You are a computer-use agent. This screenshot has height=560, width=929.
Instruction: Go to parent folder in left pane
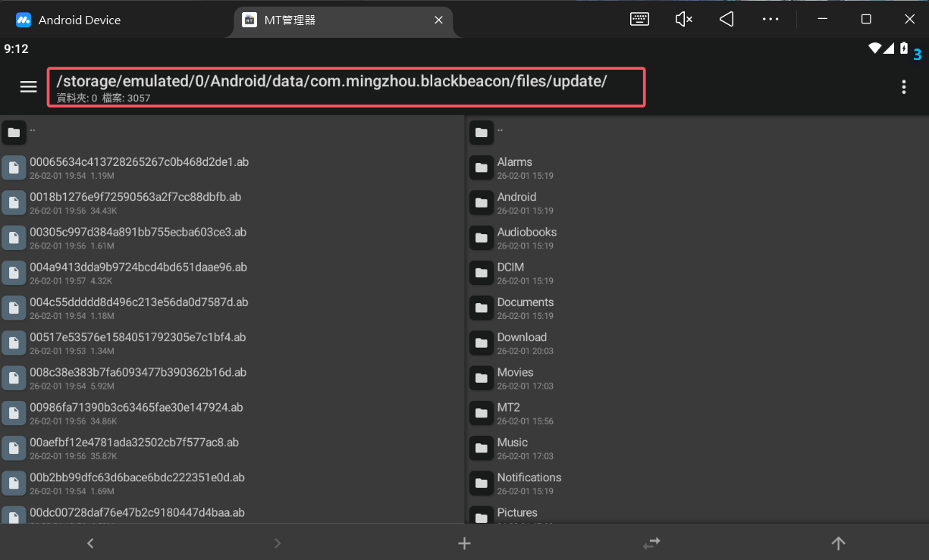pyautogui.click(x=231, y=133)
